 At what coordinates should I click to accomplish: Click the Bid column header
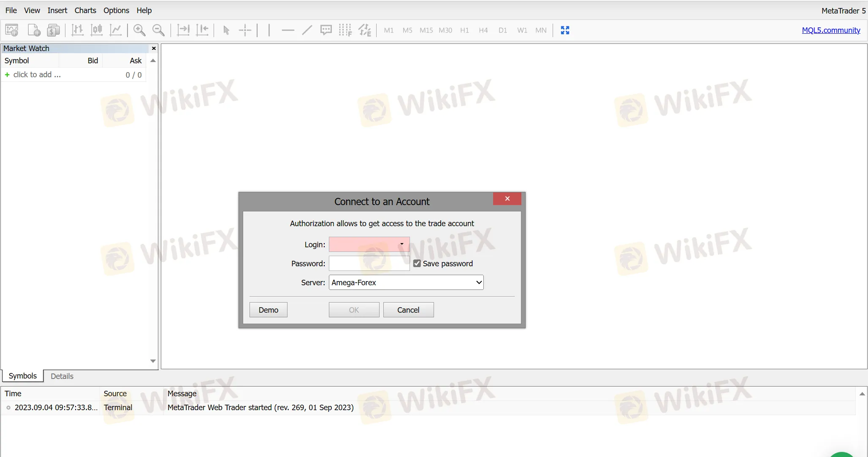point(81,61)
